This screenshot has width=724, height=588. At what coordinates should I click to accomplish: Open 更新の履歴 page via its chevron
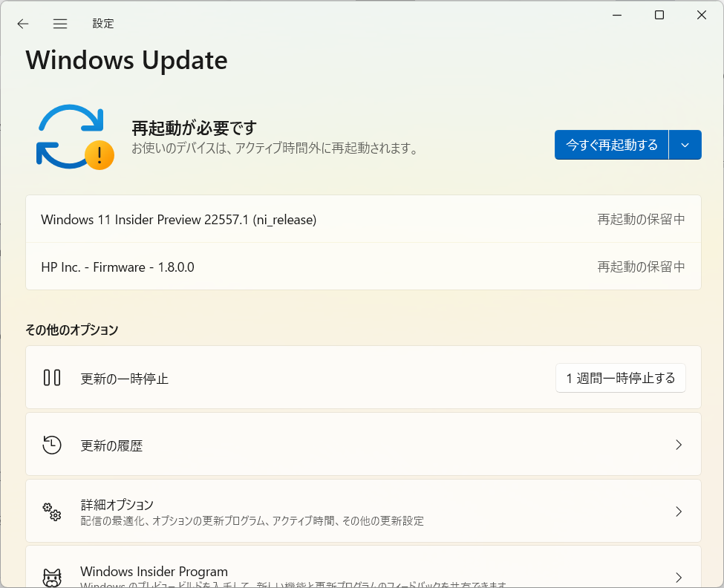(x=679, y=445)
